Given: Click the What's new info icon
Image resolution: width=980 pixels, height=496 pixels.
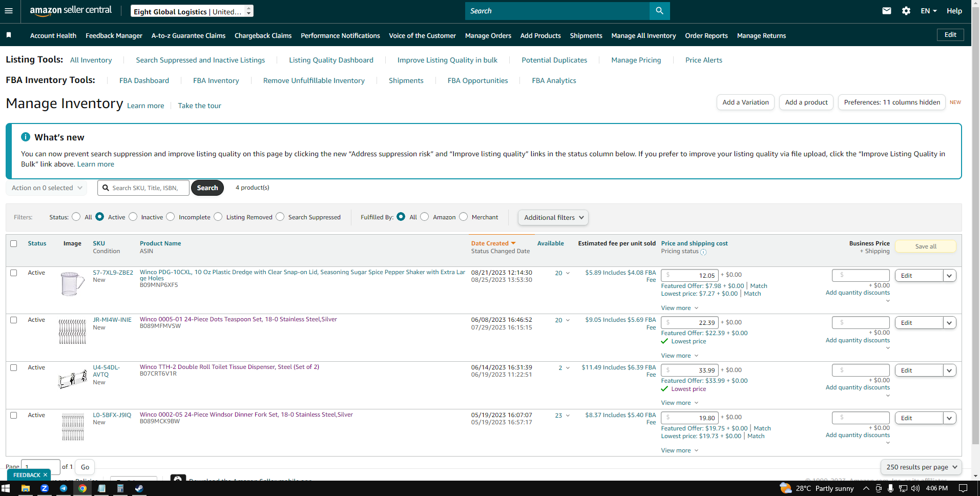Looking at the screenshot, I should pyautogui.click(x=26, y=137).
